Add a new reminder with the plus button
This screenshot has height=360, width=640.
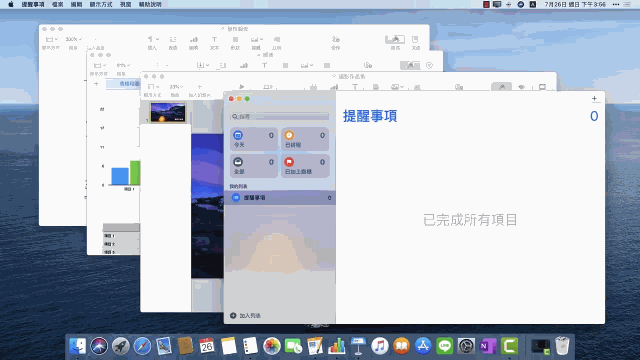coord(594,98)
